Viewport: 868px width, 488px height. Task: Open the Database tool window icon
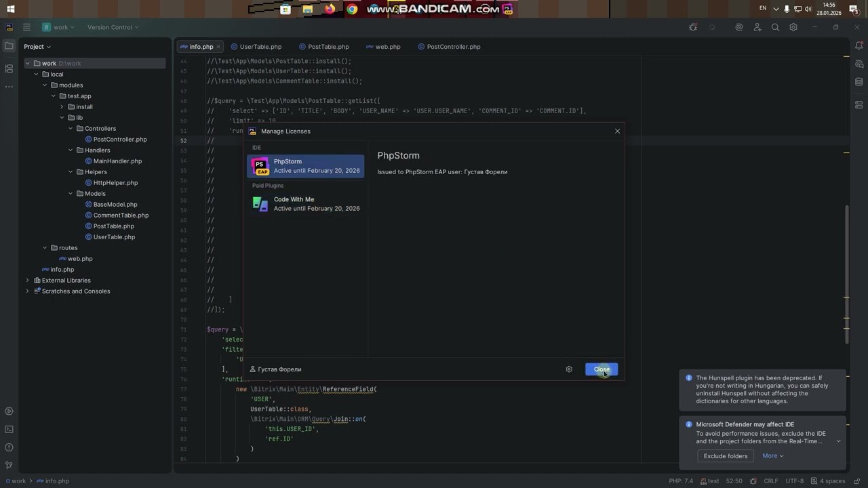[859, 82]
